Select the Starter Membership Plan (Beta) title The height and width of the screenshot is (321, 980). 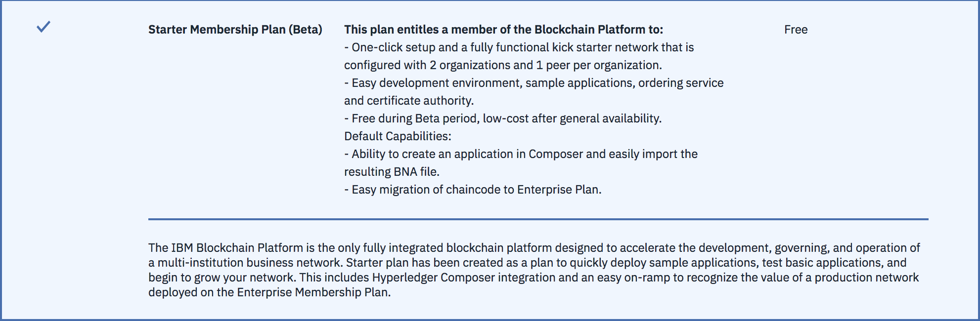[235, 30]
